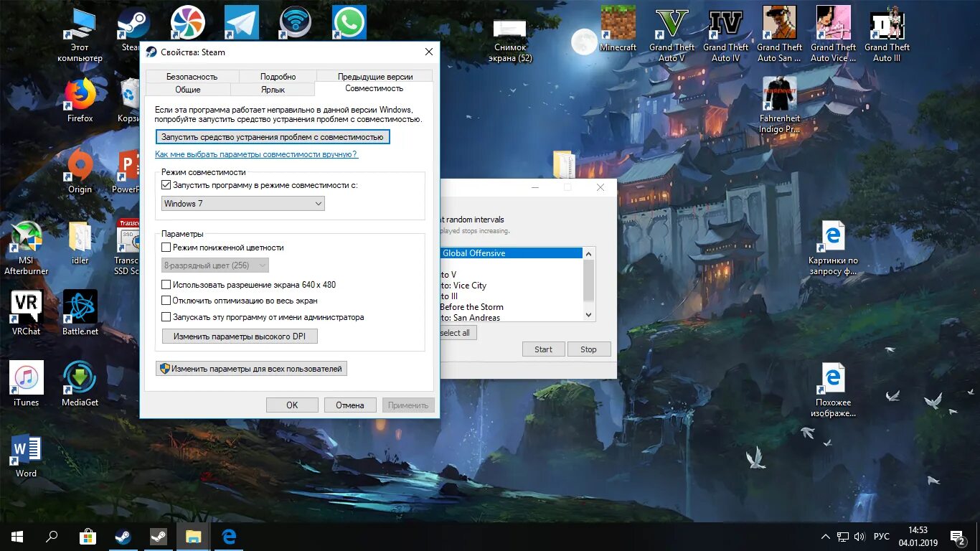The height and width of the screenshot is (551, 980).
Task: Check 'Отключить оптимизацию во весь экран'
Action: coord(166,301)
